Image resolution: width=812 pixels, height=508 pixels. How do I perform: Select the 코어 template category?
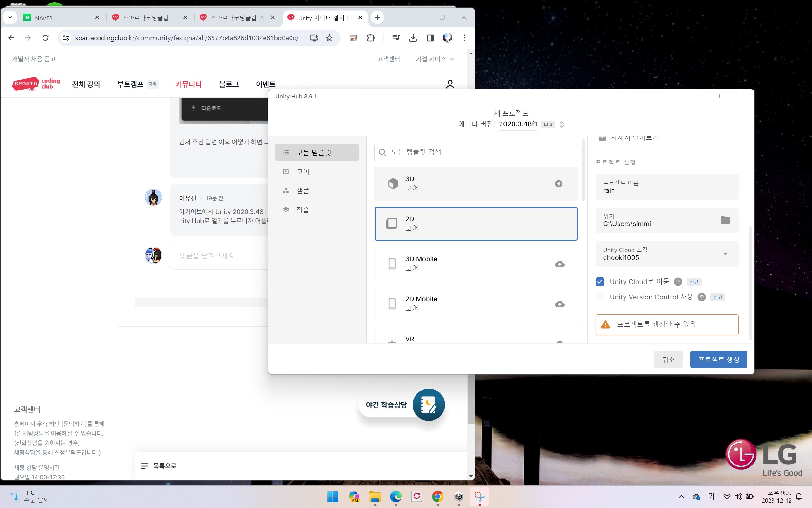[317, 172]
